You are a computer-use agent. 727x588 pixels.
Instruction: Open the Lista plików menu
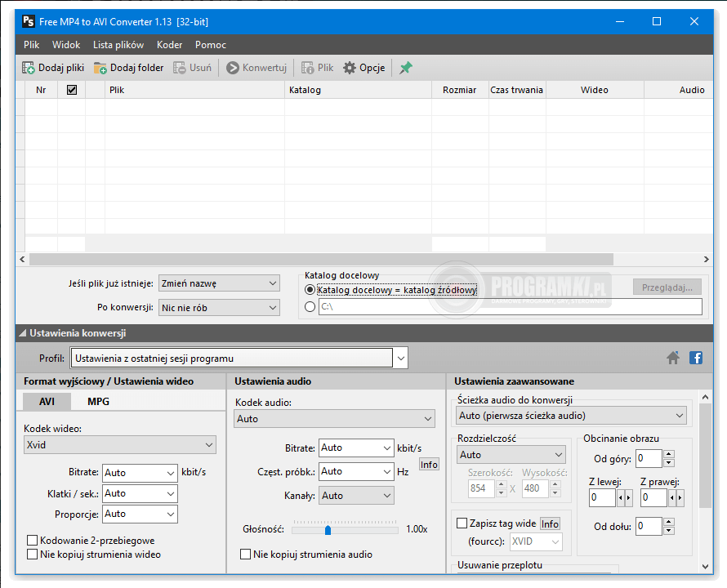pos(118,45)
